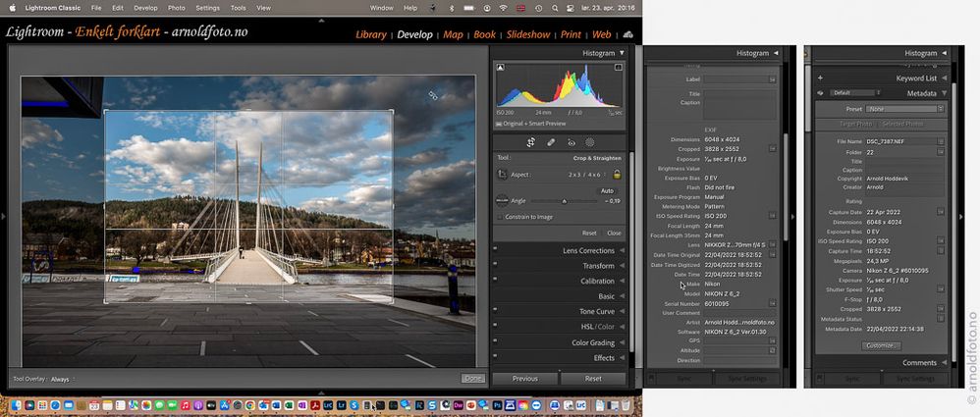Toggle the Tone Curve panel switch
This screenshot has width=980, height=417.
pyautogui.click(x=495, y=309)
